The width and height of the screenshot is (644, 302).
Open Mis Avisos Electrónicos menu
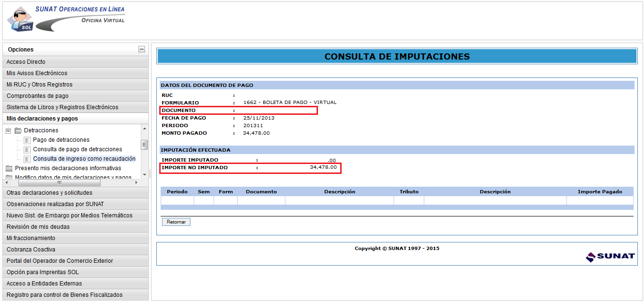[76, 73]
